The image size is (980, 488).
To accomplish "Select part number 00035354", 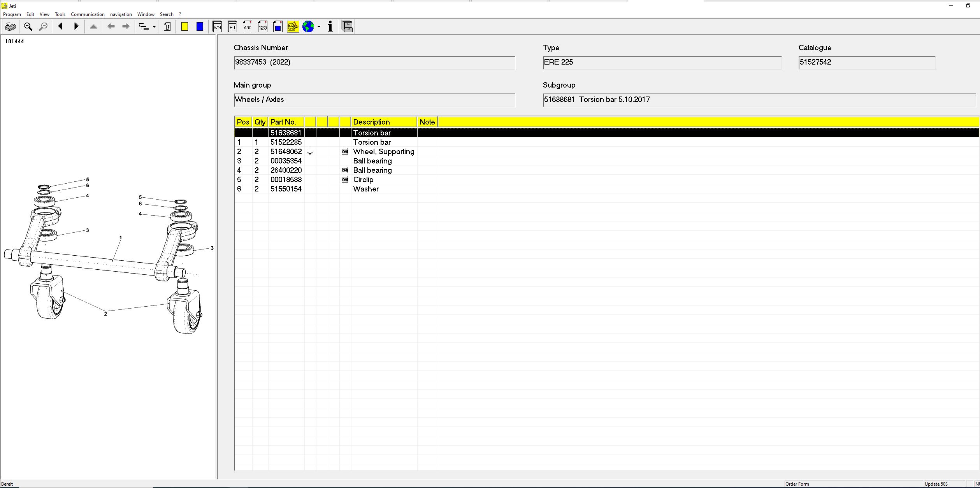I will (286, 161).
